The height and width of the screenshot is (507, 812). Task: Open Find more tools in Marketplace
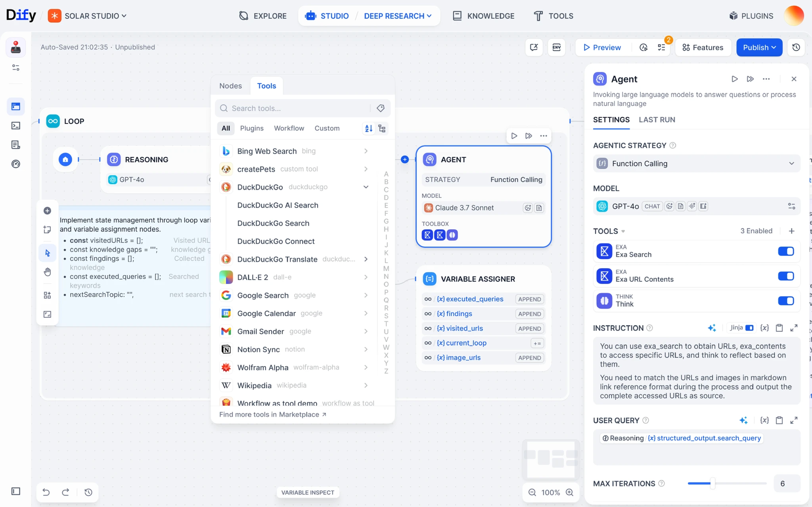[x=272, y=415]
